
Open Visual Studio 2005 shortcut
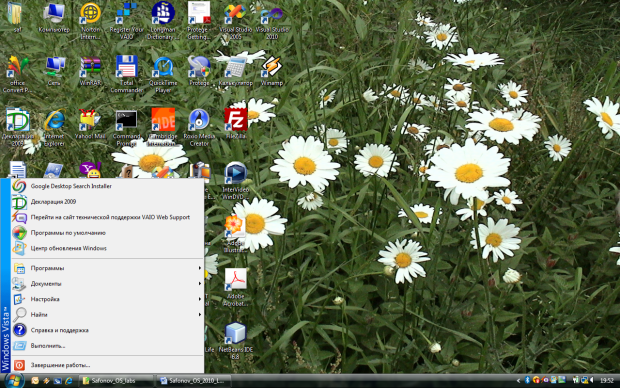click(x=235, y=20)
